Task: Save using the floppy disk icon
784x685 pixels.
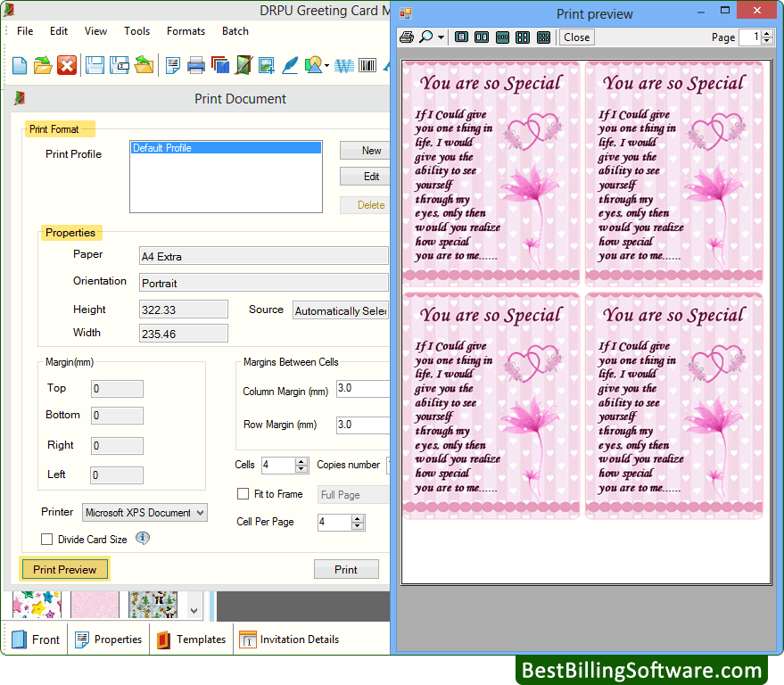Action: tap(95, 65)
